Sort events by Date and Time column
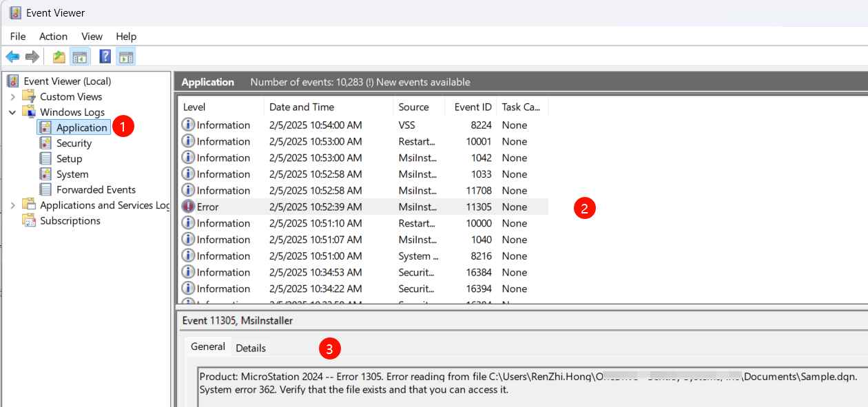 tap(301, 107)
